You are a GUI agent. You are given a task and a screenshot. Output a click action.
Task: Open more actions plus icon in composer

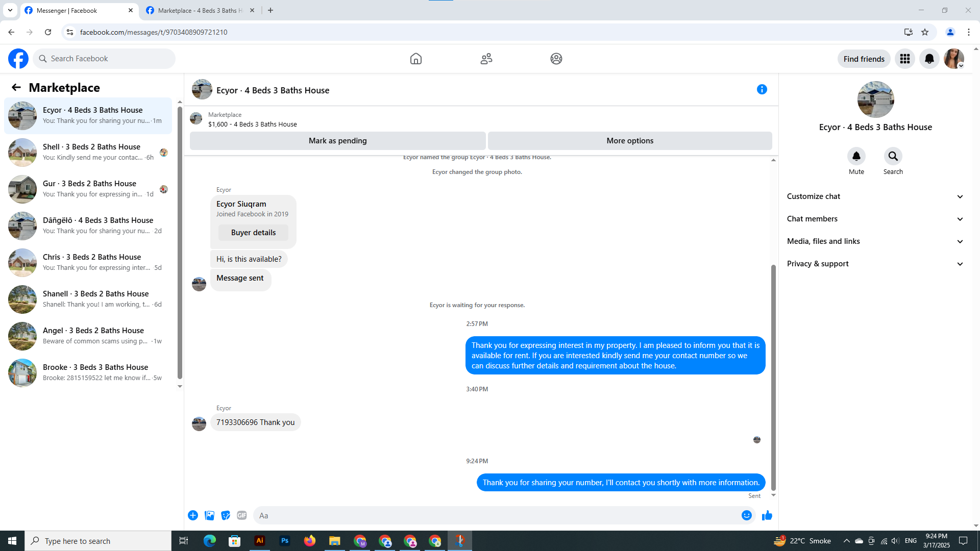(193, 515)
